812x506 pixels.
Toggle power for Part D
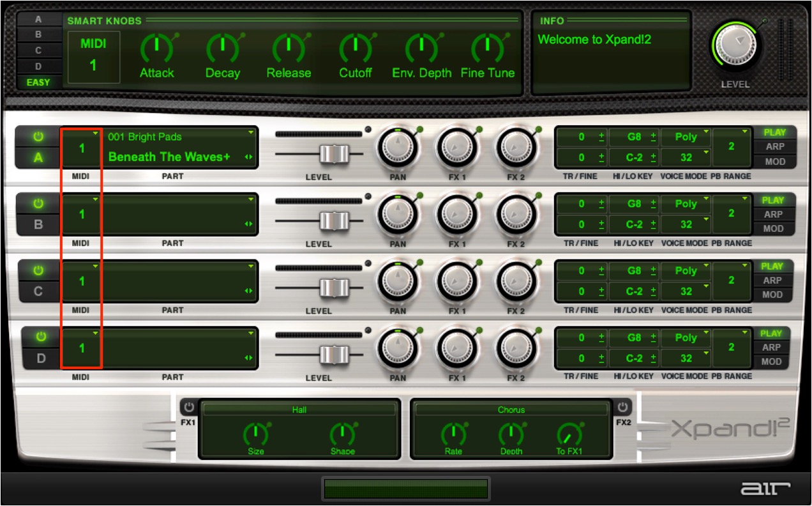[x=41, y=337]
